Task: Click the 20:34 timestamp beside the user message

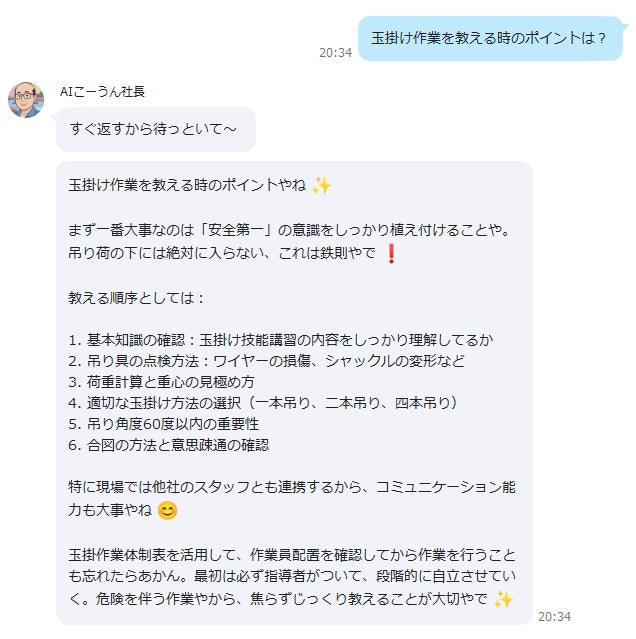Action: pos(335,53)
